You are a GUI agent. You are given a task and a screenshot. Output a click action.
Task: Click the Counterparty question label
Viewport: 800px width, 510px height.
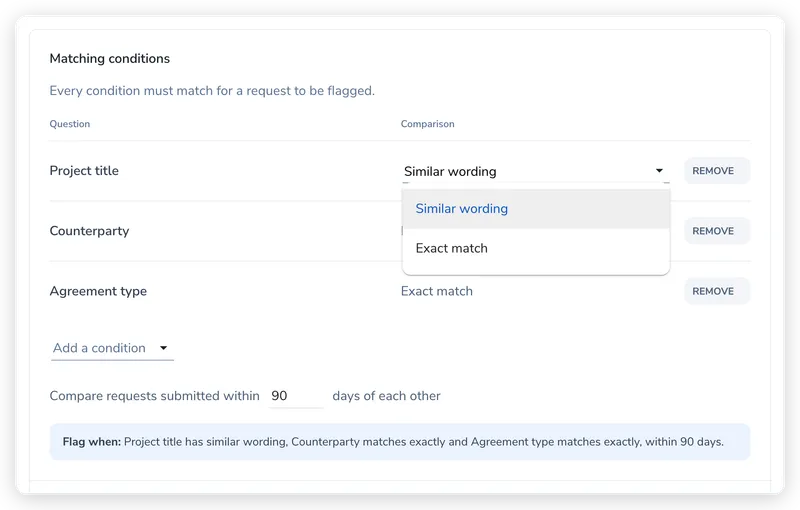pyautogui.click(x=89, y=231)
